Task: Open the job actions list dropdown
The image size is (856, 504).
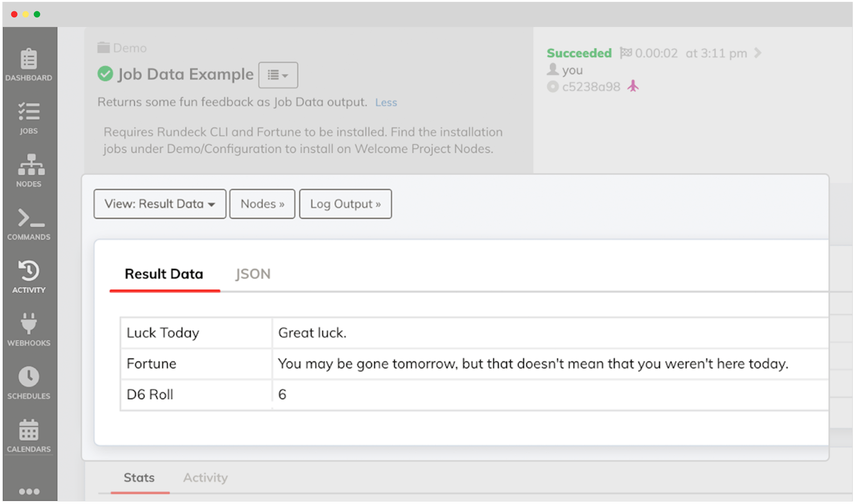Action: coord(278,75)
